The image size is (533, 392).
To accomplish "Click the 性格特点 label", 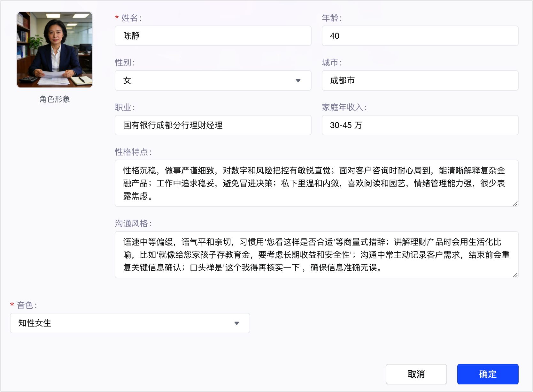I will pos(133,152).
